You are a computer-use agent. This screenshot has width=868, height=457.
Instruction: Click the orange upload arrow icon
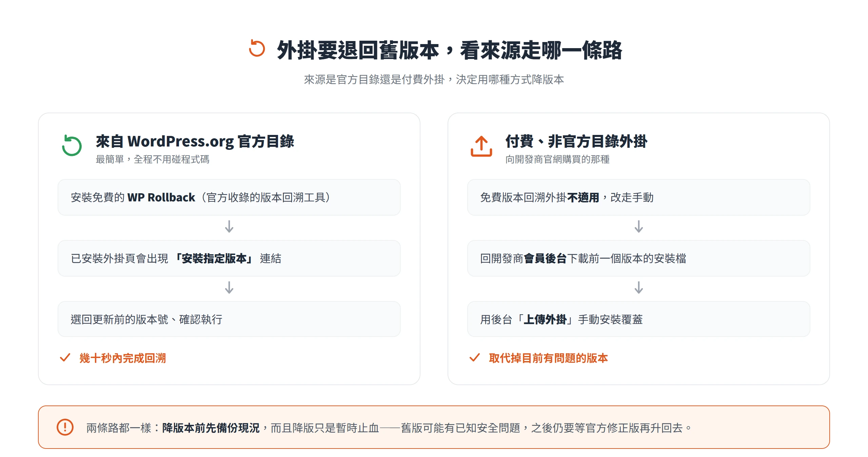pos(481,146)
